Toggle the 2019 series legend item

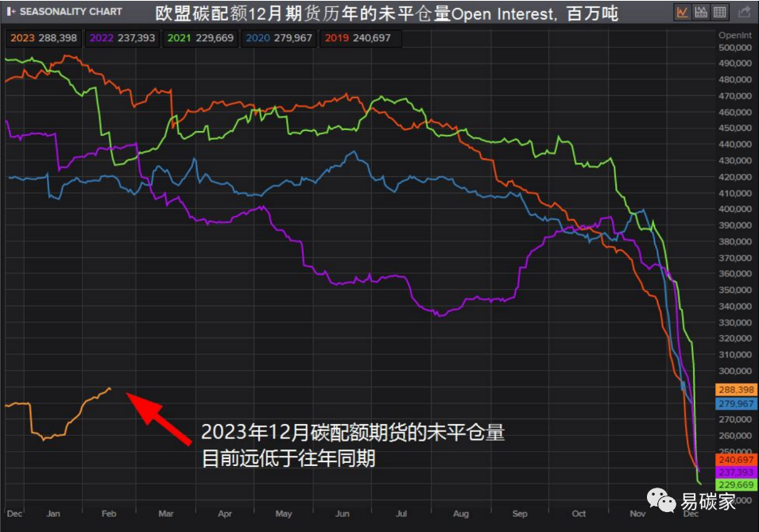click(358, 37)
